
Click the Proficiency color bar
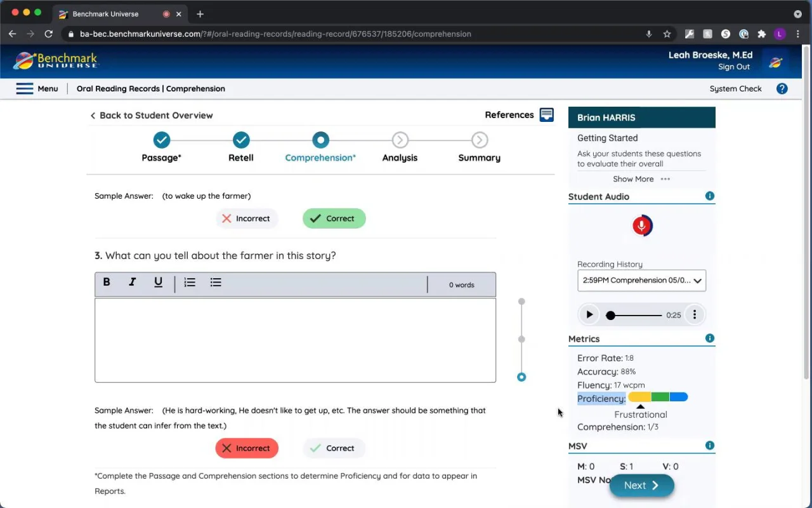click(658, 398)
